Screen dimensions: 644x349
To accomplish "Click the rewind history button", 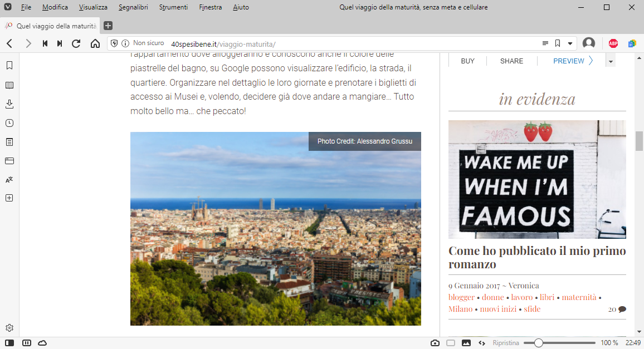I will tap(45, 43).
